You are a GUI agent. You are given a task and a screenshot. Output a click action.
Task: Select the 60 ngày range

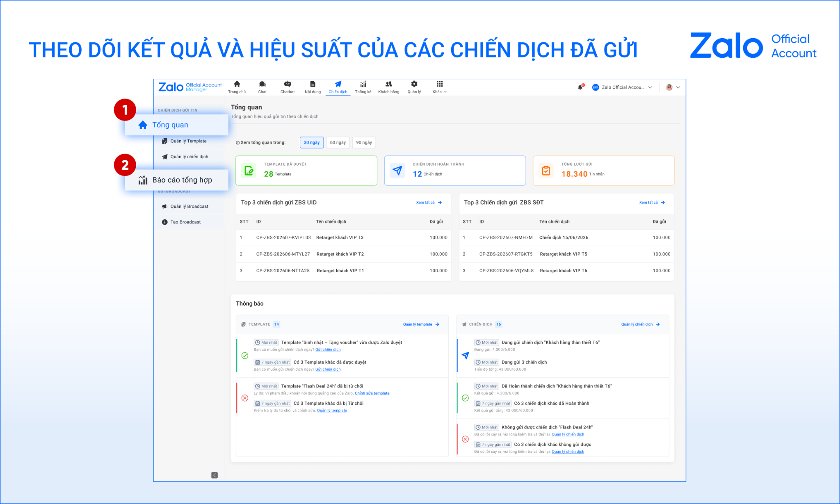338,142
